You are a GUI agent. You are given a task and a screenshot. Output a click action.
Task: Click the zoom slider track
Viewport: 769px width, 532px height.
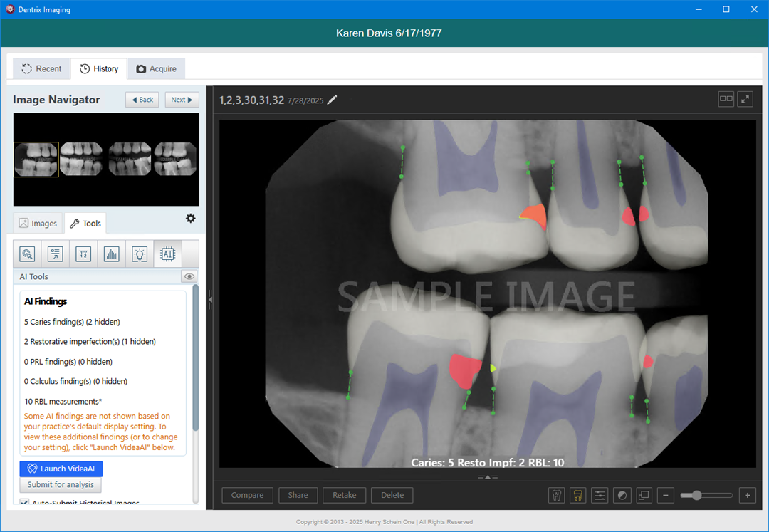pos(716,495)
